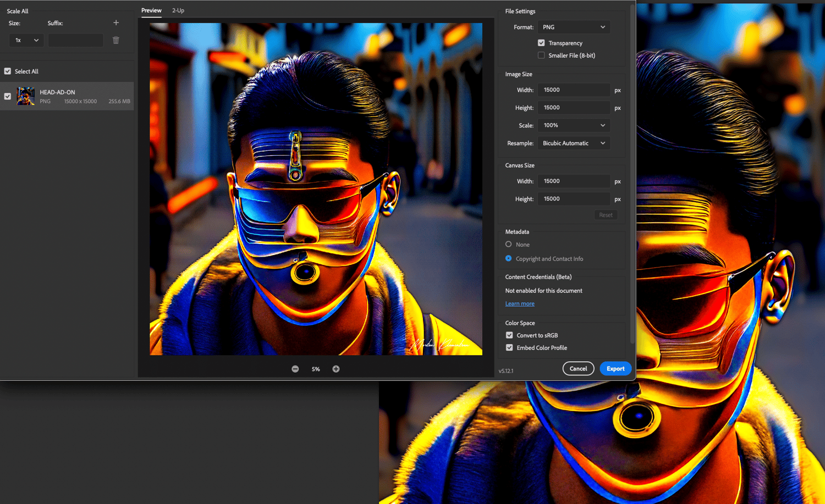This screenshot has height=504, width=825.
Task: Select the Preview tab
Action: click(151, 10)
